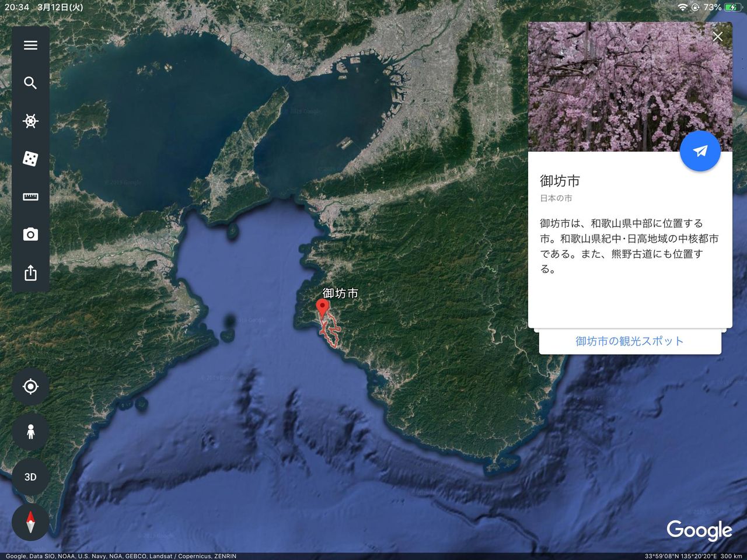Image resolution: width=747 pixels, height=560 pixels.
Task: Click the 御坊市 description paragraph
Action: point(629,246)
